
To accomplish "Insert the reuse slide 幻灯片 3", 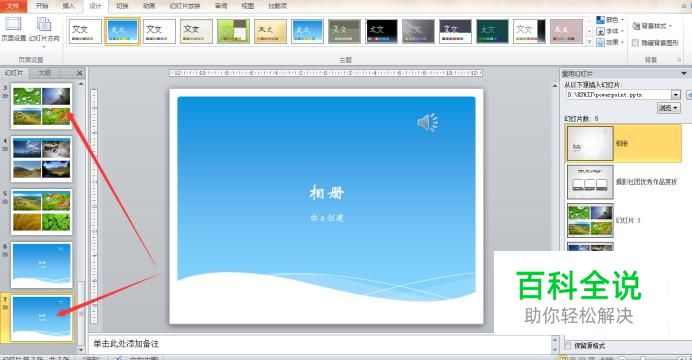I will 605,220.
